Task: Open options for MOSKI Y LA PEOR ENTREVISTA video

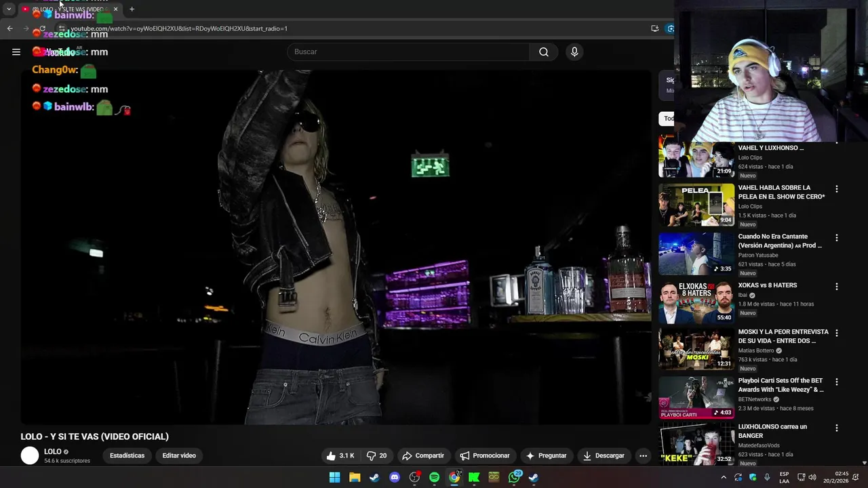Action: coord(836,333)
